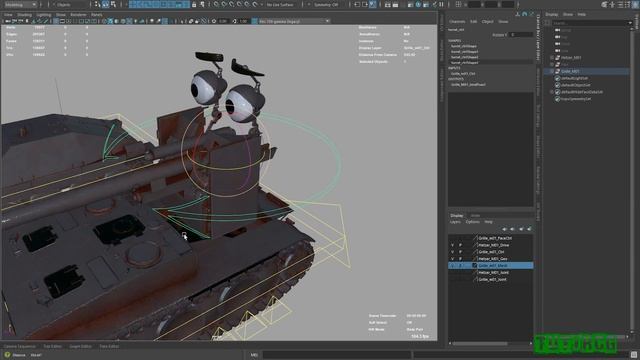
Task: Open the Symmetry Off dropdown
Action: (326, 4)
